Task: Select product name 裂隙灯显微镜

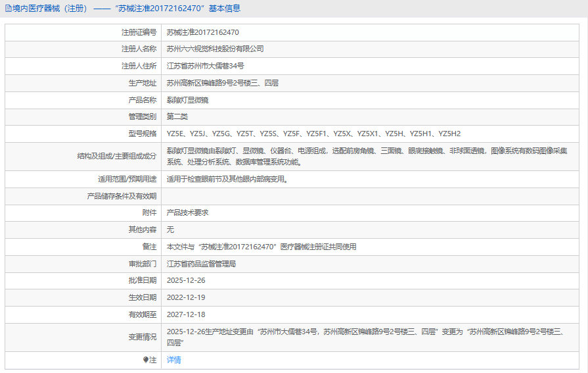Action: click(187, 100)
